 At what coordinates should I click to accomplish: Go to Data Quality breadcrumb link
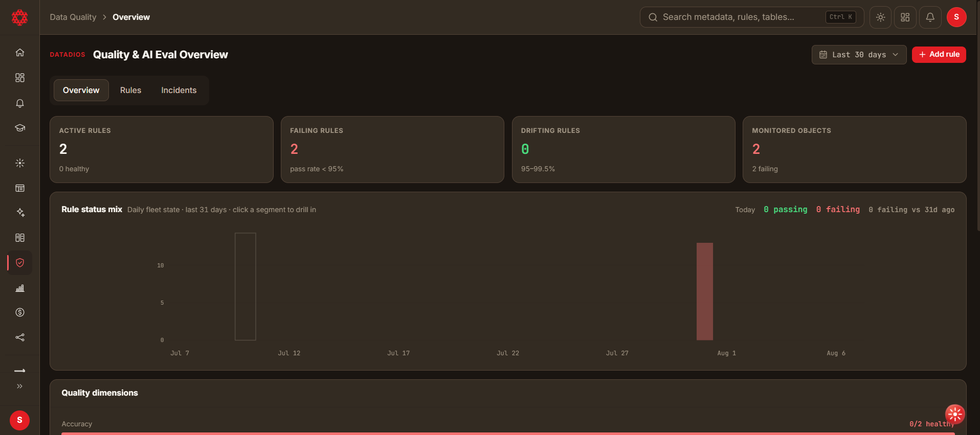point(73,17)
